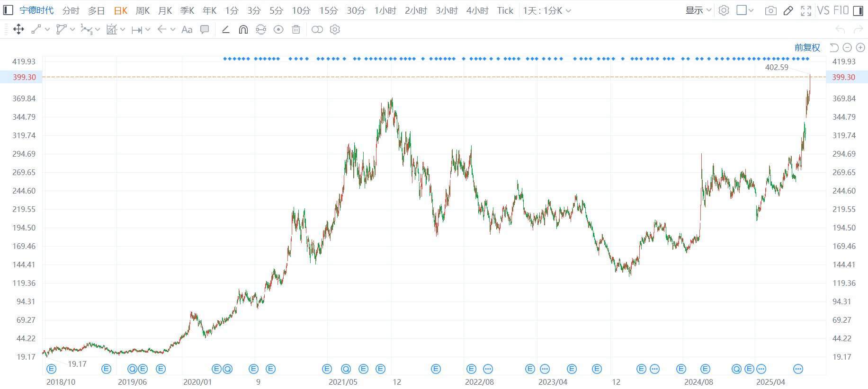Toggle the right sidebar panel

858,10
